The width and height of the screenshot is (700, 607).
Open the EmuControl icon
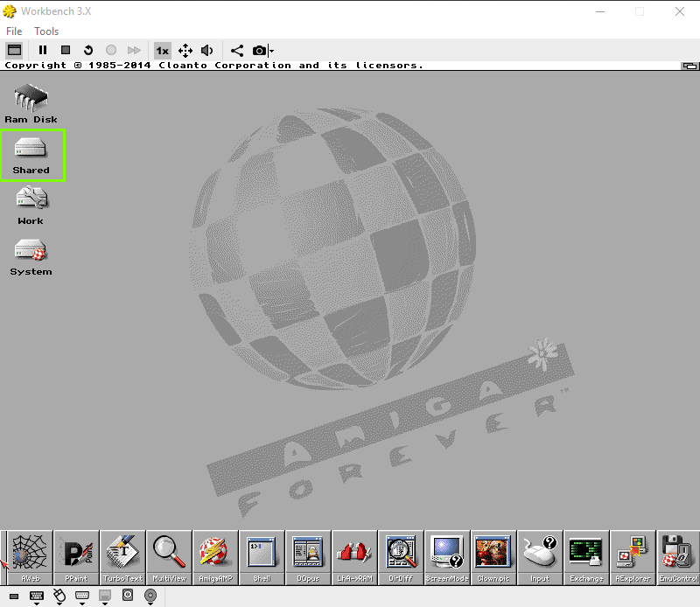pos(679,557)
